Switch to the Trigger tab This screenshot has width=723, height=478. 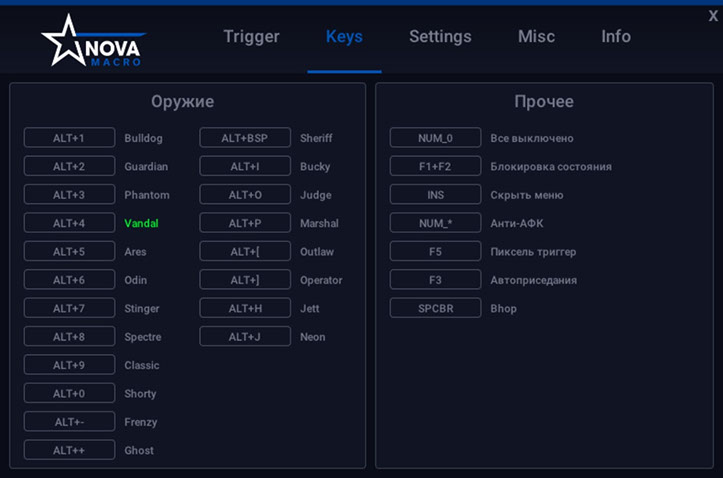[x=251, y=37]
